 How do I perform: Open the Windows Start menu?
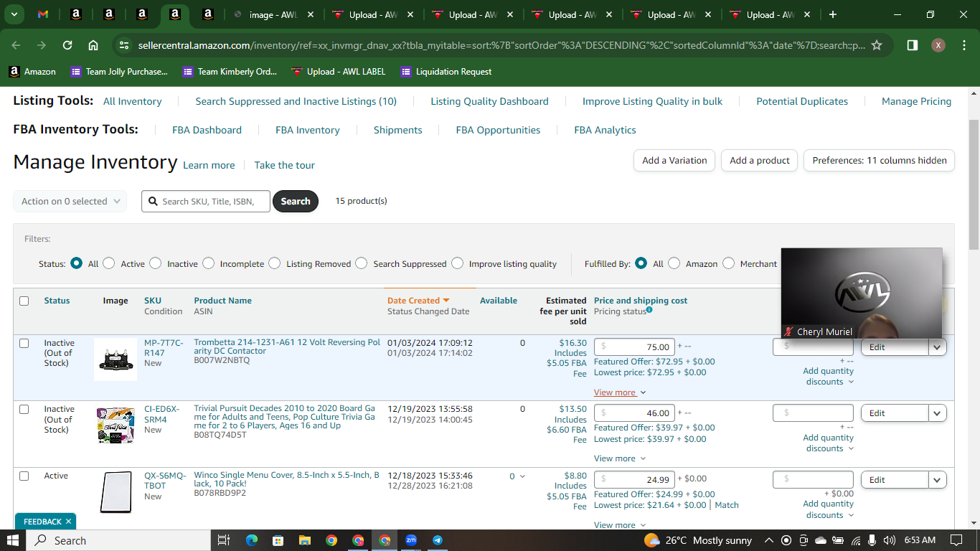click(x=14, y=540)
